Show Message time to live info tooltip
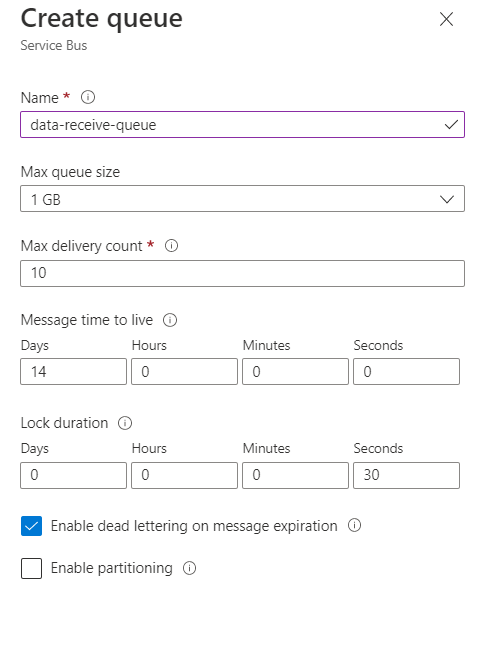This screenshot has height=656, width=481. click(x=170, y=320)
